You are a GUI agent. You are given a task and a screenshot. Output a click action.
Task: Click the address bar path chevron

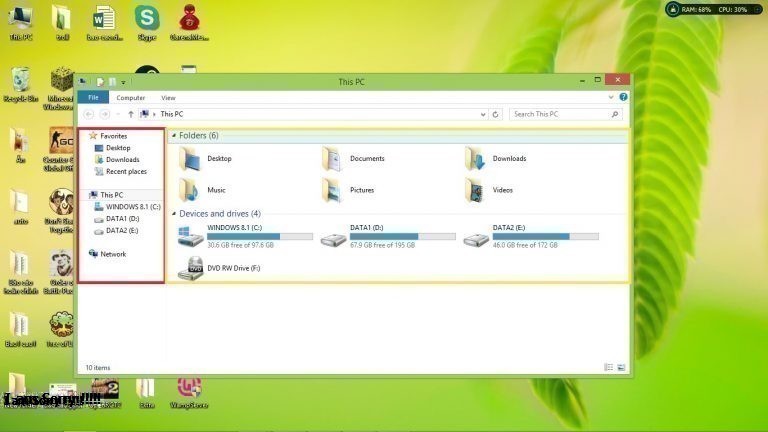[x=154, y=114]
